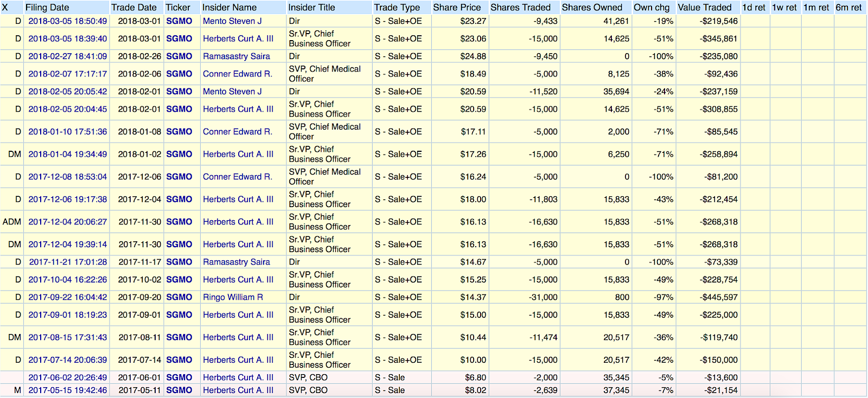Open SGMO ticker in the 2018-02-26 Ramasastry row

click(x=179, y=56)
